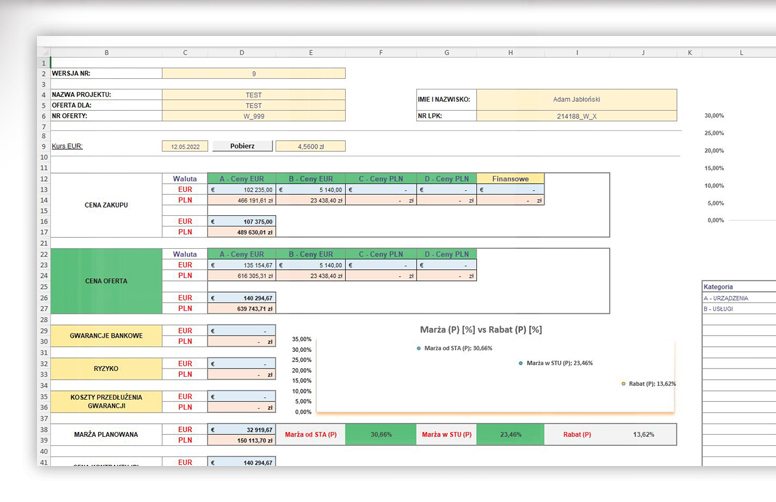
Task: Click the Marża w STU (P) chart marker
Action: pos(521,363)
